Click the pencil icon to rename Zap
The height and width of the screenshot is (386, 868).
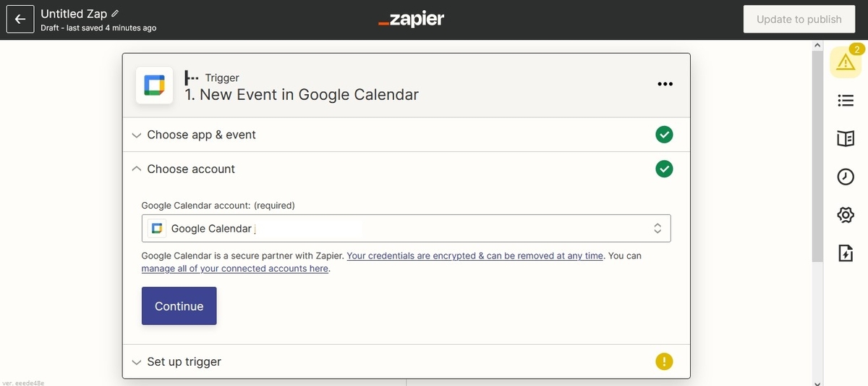116,14
